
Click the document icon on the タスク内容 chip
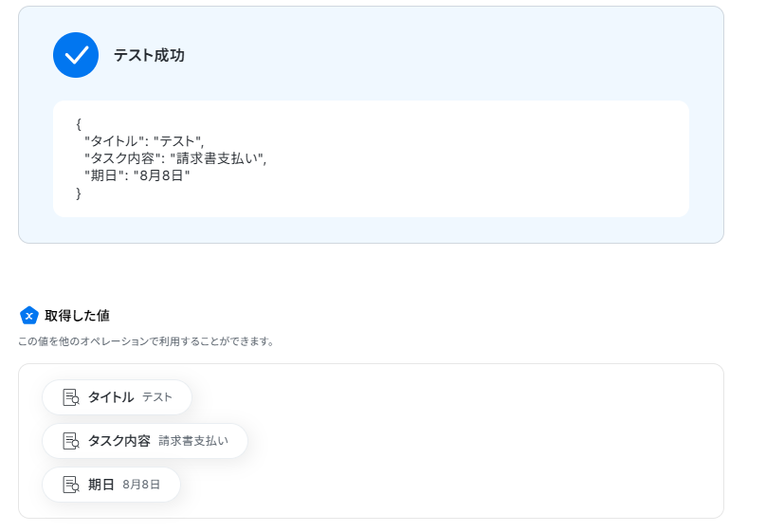[x=71, y=441]
